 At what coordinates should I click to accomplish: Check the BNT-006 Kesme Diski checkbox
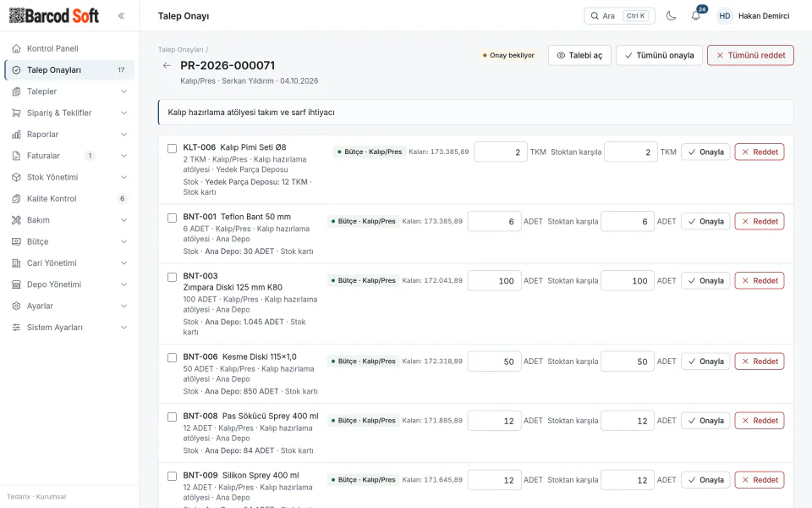[x=172, y=358]
